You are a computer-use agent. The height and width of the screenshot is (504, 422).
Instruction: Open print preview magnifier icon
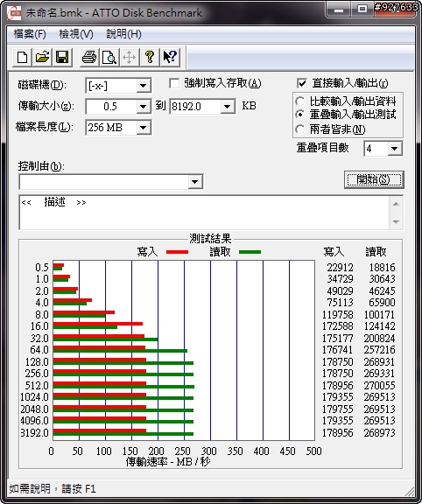coord(109,58)
